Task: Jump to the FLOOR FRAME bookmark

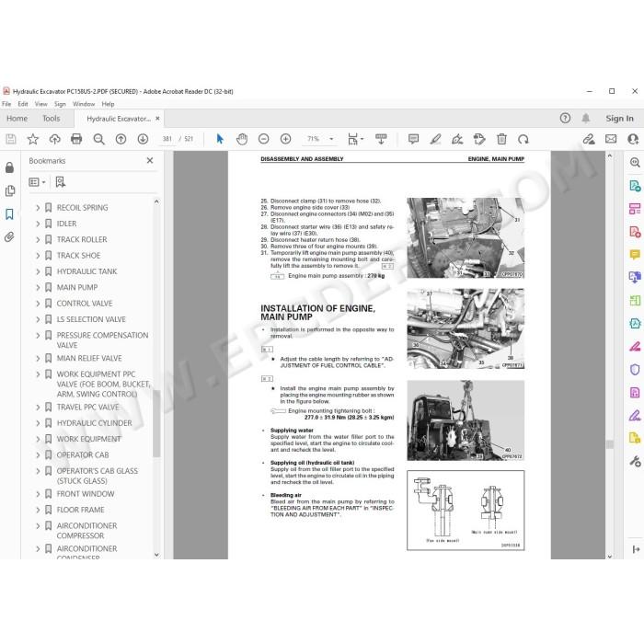Action: click(81, 510)
